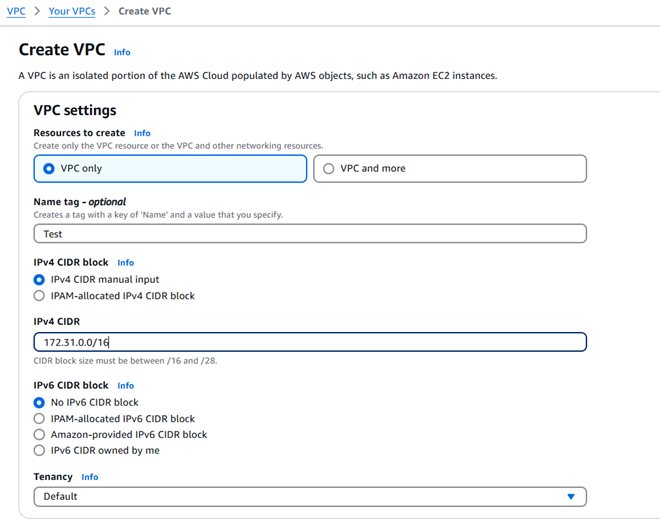Click the Tenancy dropdown arrow icon
Viewport: 660px width, 526px height.
coord(571,497)
